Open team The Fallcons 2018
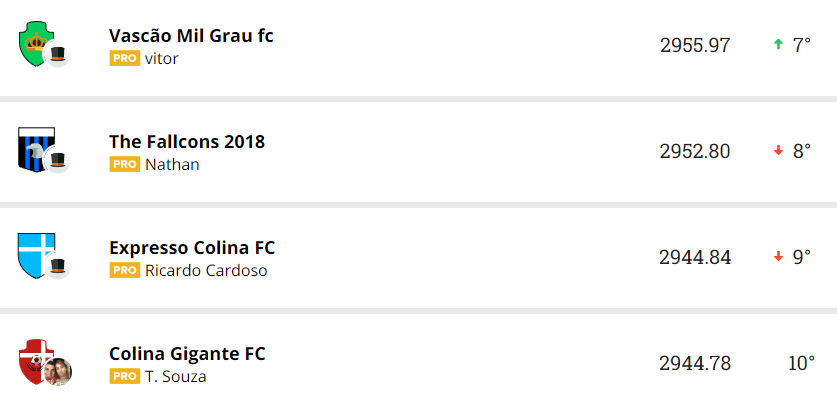The image size is (837, 405). (187, 142)
